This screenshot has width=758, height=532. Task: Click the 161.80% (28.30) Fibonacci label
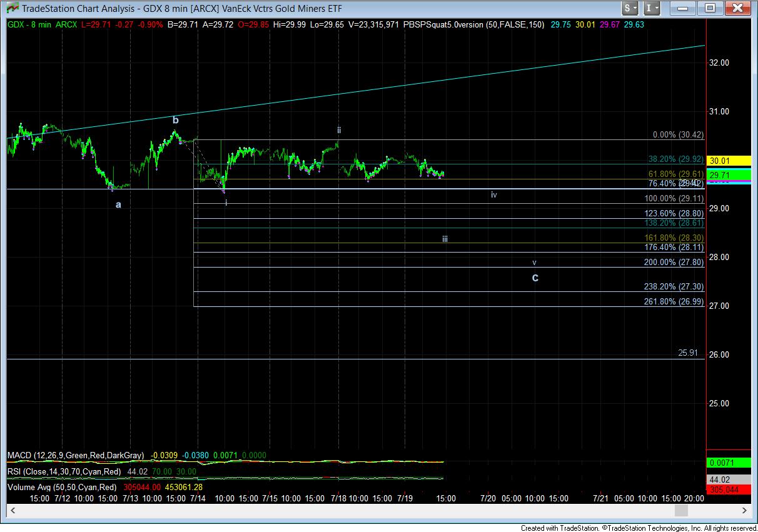tap(674, 238)
